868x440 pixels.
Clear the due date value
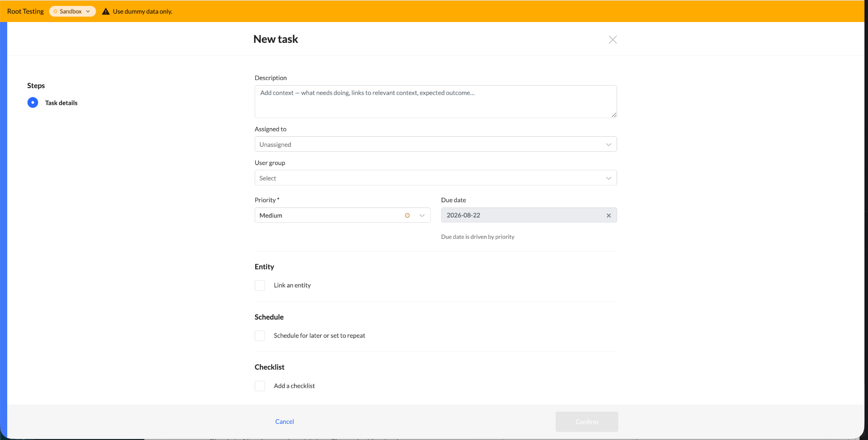coord(609,216)
